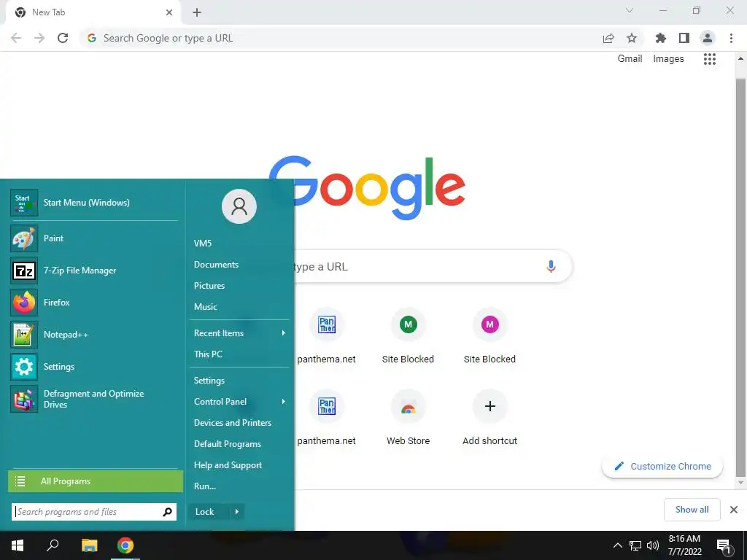Start voice search with microphone
The height and width of the screenshot is (560, 747).
click(x=551, y=266)
